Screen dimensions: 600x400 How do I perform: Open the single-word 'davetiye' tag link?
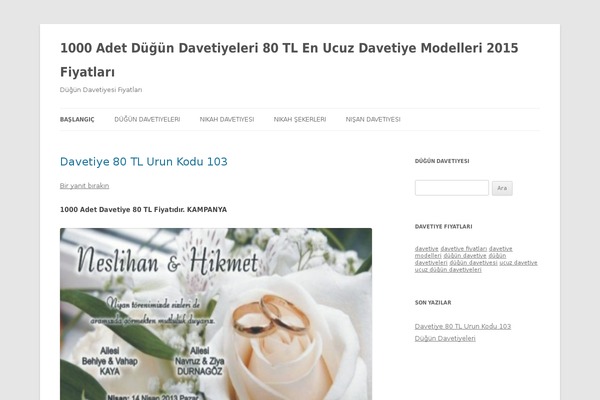pyautogui.click(x=426, y=249)
